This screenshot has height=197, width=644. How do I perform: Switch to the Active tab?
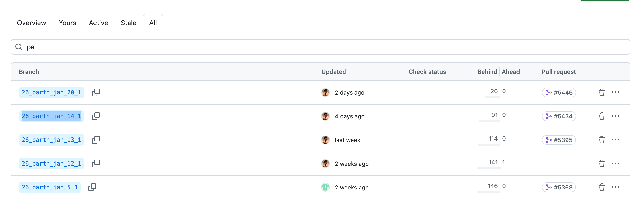99,23
